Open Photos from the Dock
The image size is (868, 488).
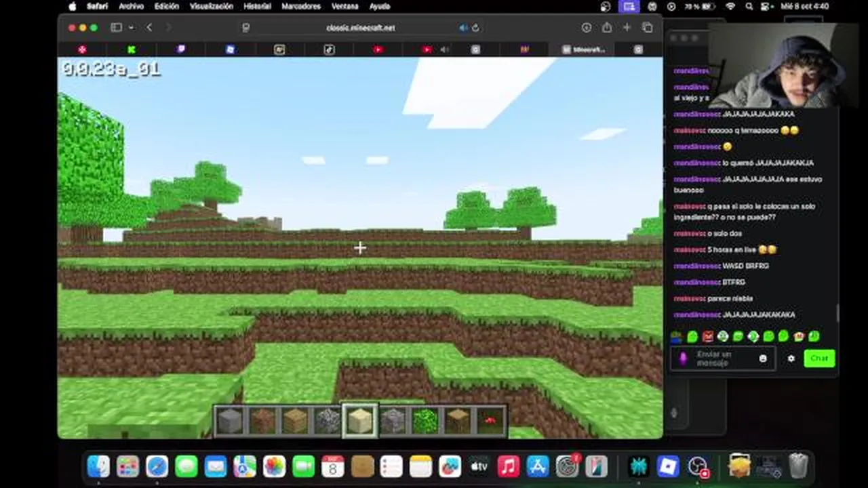[x=274, y=466]
